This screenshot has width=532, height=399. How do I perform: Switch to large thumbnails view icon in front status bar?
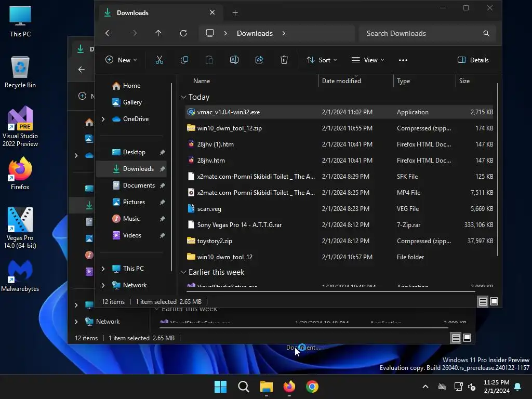click(x=494, y=301)
